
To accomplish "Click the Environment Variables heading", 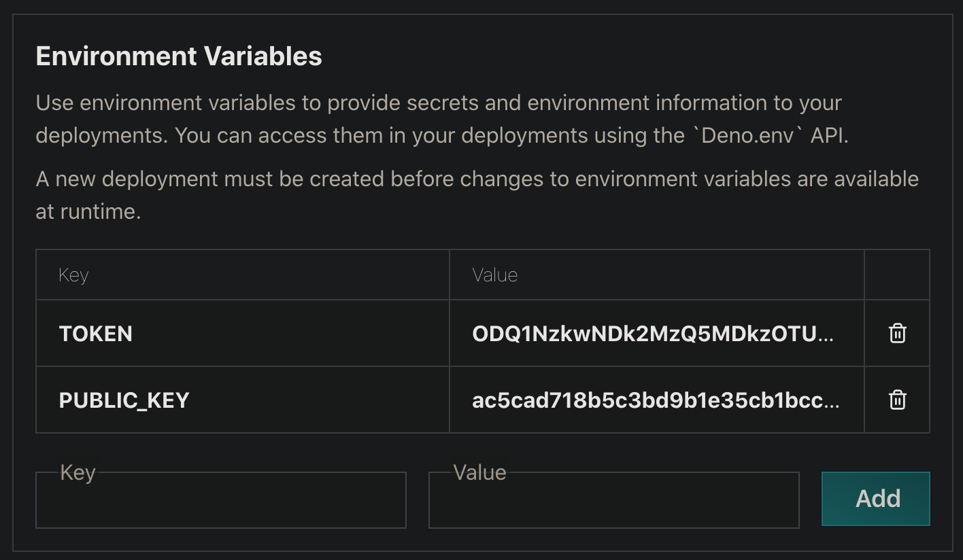I will 179,56.
